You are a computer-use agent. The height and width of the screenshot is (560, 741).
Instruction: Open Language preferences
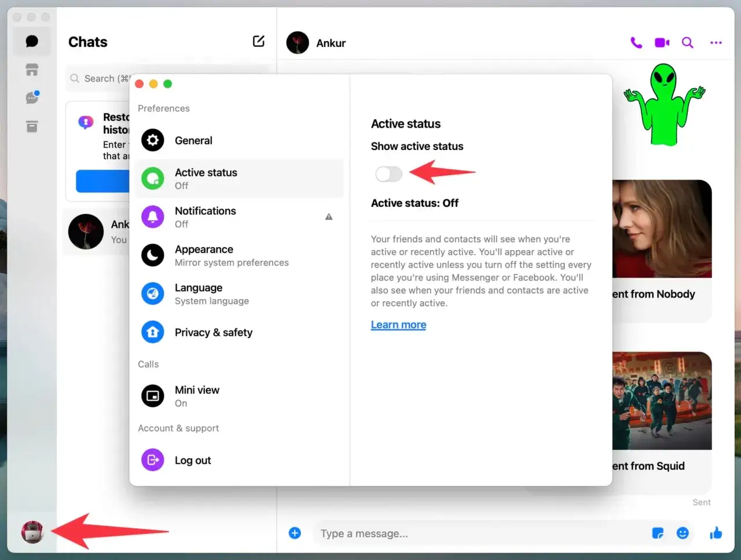point(239,294)
